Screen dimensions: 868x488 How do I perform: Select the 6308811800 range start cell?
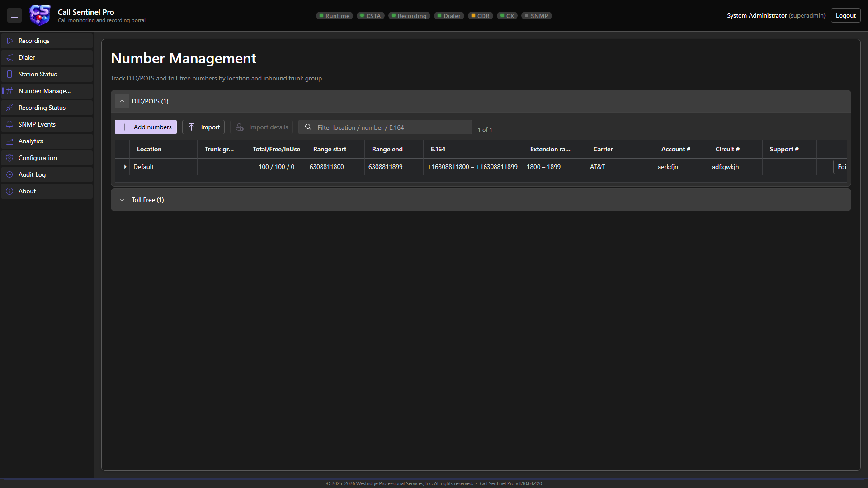335,167
